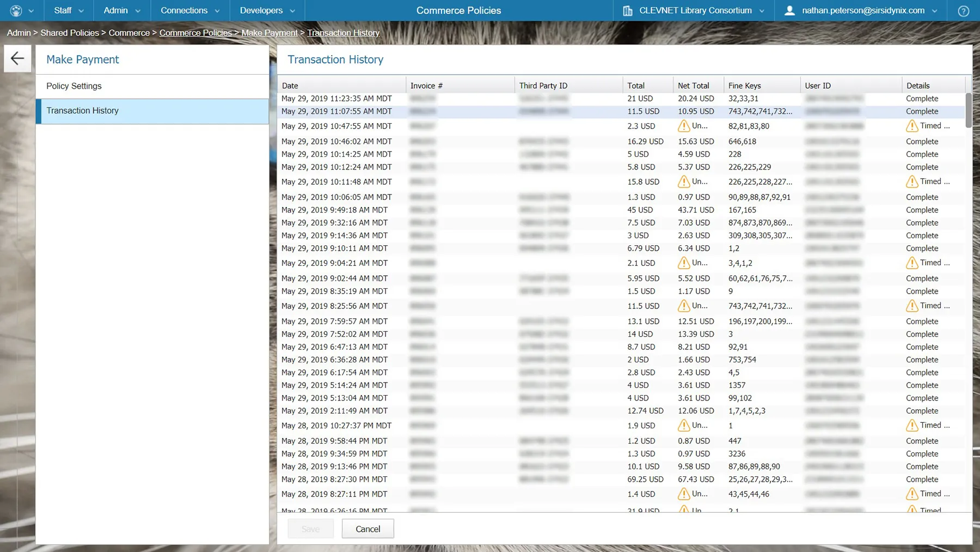
Task: Select the May 29, 2019 7:59:57 AM transaction
Action: (x=621, y=321)
